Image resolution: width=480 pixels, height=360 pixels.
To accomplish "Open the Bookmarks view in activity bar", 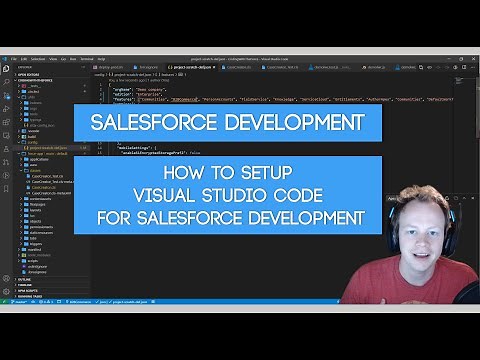I will click(6, 189).
